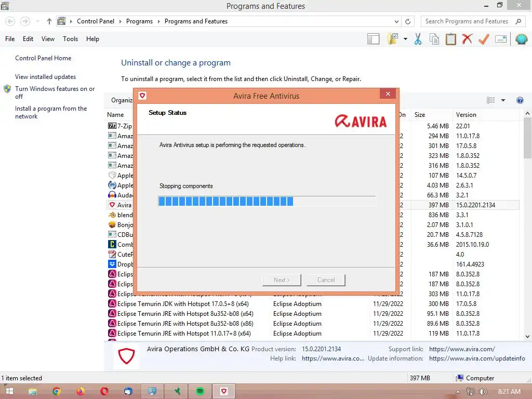Sort by the Name column header

pyautogui.click(x=115, y=115)
